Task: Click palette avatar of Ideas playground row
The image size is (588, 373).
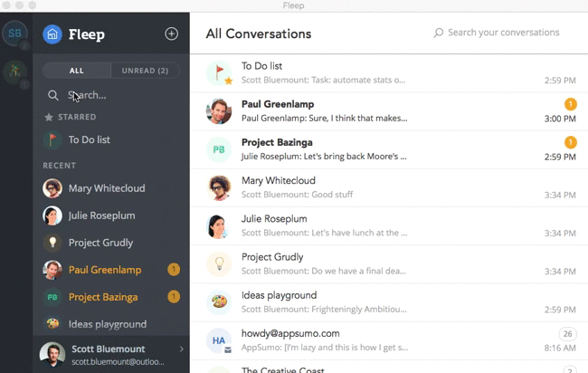Action: 219,302
